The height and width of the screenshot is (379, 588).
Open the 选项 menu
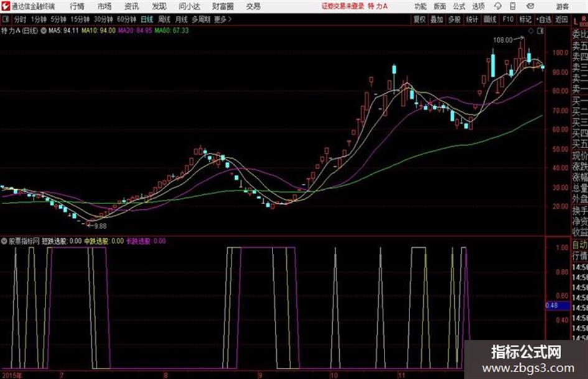(478, 6)
